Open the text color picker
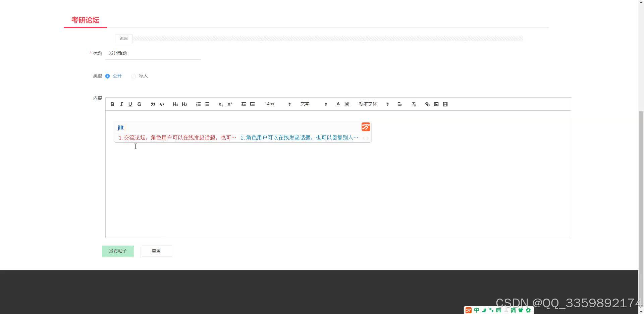 pyautogui.click(x=338, y=104)
